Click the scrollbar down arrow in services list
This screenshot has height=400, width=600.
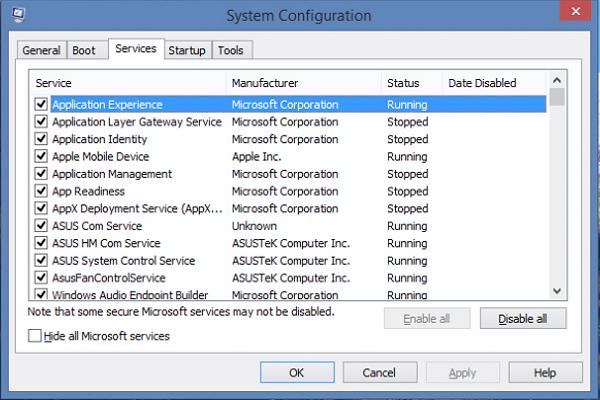[x=557, y=290]
